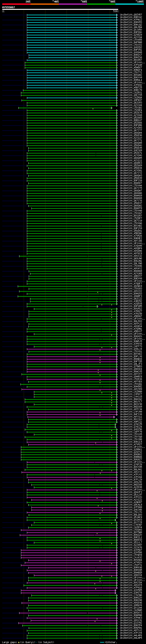The width and height of the screenshot is (146, 644).
Task: Select the UniRef100_O22476 label
Action: (131, 548)
